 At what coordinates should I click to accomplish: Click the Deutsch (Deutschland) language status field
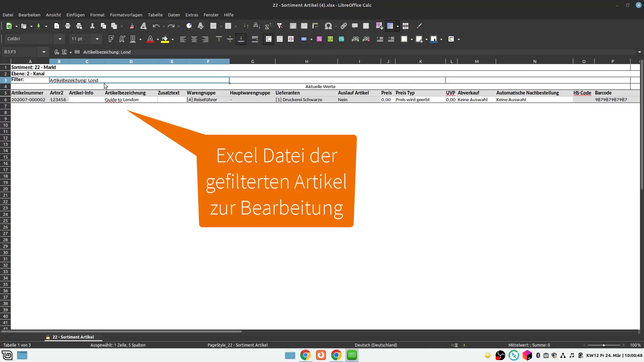coord(376,345)
